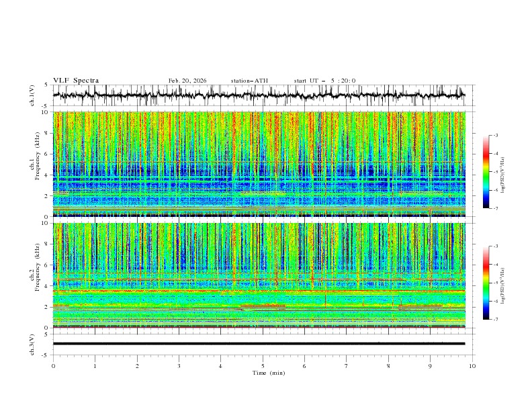
Task: Click the "-3" tick on lower color bar
Action: coord(496,246)
